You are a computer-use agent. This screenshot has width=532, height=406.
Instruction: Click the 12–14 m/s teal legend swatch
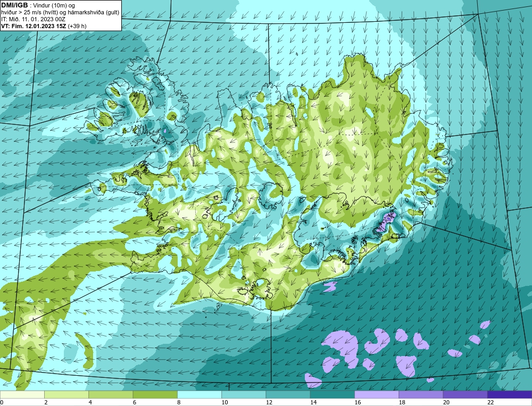(288, 395)
